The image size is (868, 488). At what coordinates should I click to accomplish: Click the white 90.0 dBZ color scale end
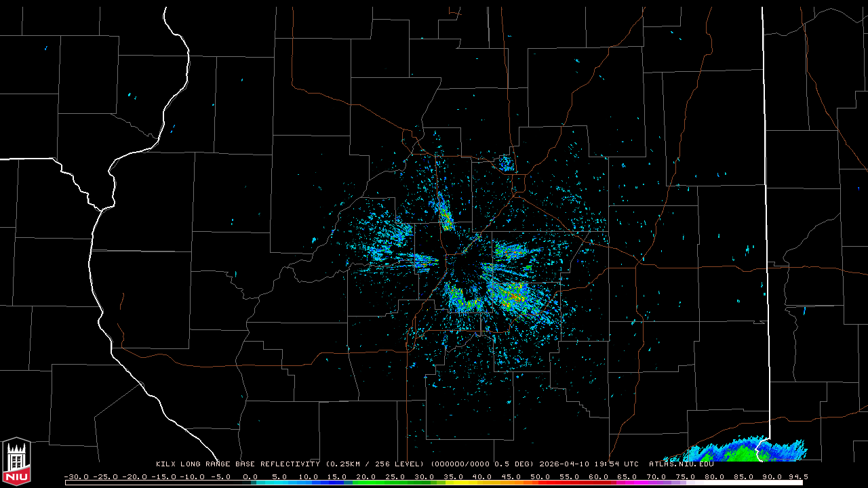pos(780,483)
